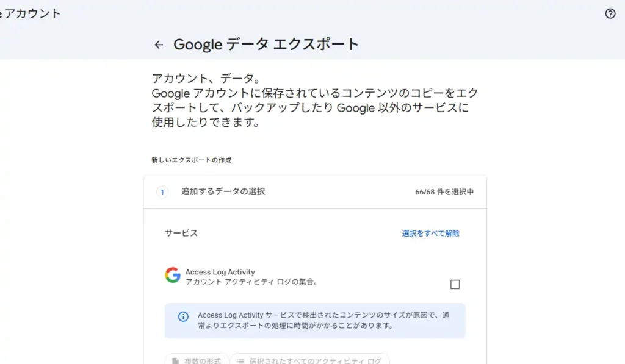Select the Access Log Activity service name
Screen dimensions: 625x364
[220, 272]
